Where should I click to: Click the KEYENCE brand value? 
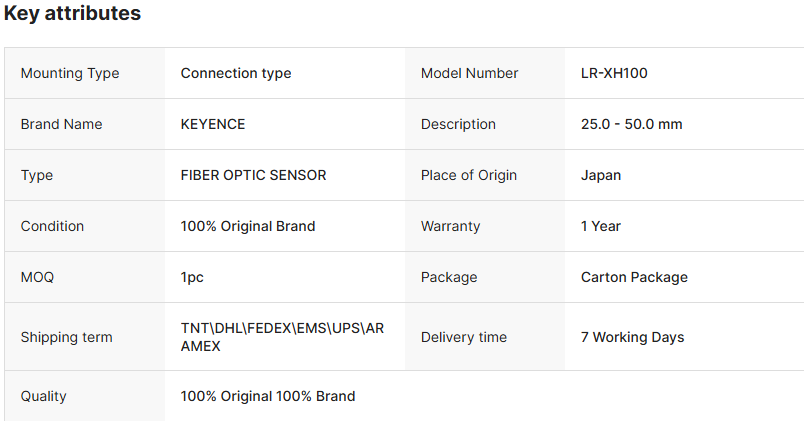click(213, 124)
